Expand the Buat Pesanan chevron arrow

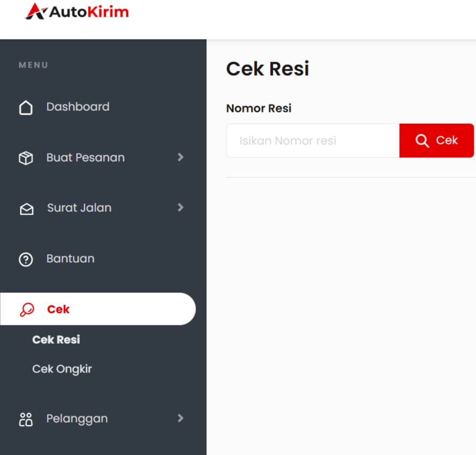click(x=180, y=157)
